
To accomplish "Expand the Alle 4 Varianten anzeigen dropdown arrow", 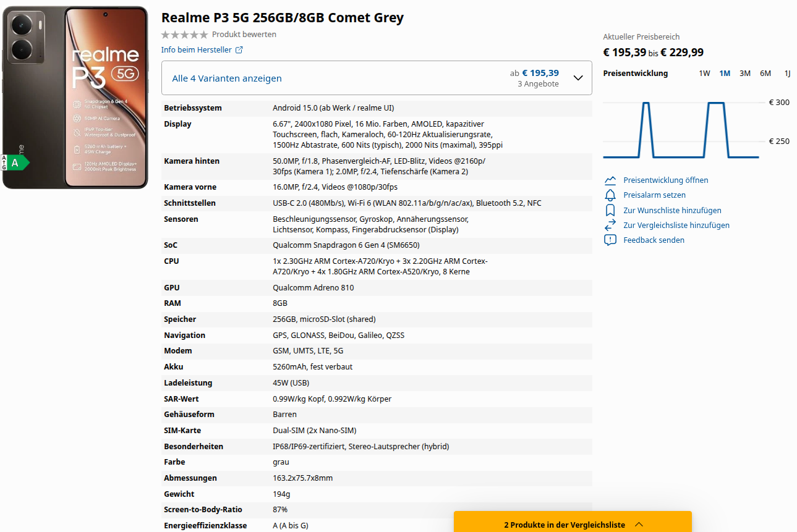I will pyautogui.click(x=578, y=78).
